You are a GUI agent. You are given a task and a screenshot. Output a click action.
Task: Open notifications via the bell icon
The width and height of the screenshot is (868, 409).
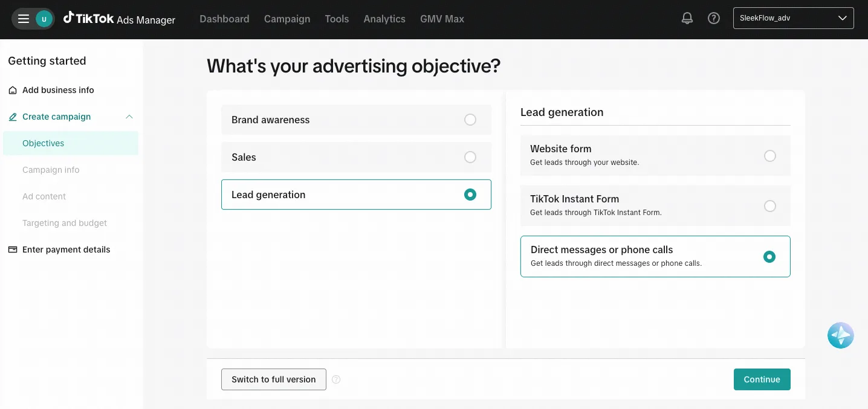(x=687, y=18)
